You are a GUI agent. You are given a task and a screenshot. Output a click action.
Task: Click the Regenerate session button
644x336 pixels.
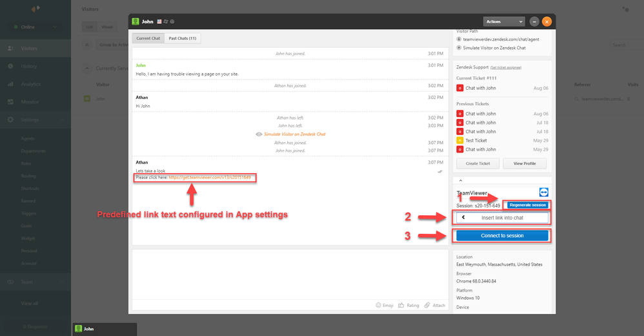coord(527,205)
